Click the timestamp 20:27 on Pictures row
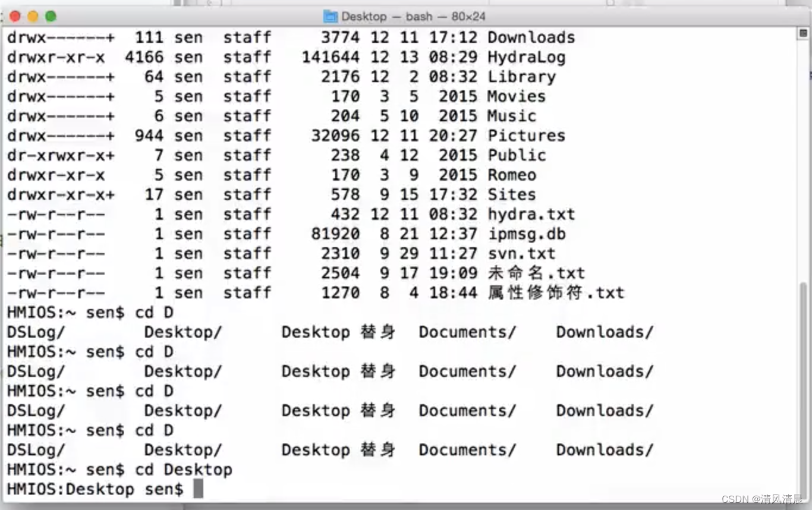This screenshot has height=510, width=812. click(x=453, y=136)
